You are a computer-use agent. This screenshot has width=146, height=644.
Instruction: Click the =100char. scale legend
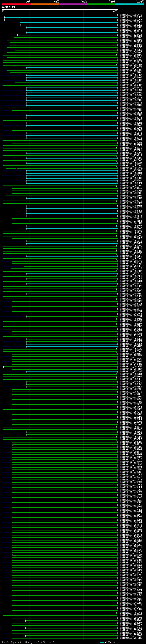109,642
